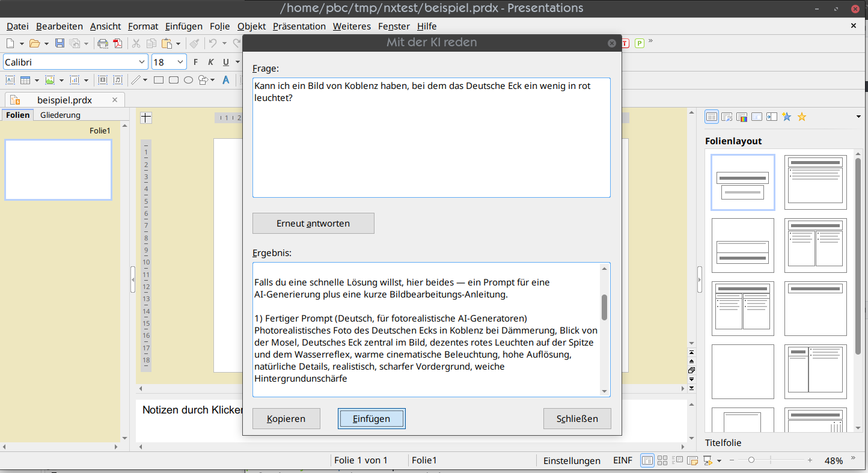The height and width of the screenshot is (473, 868).
Task: Click the Einfügen button in the dialog
Action: tap(371, 418)
